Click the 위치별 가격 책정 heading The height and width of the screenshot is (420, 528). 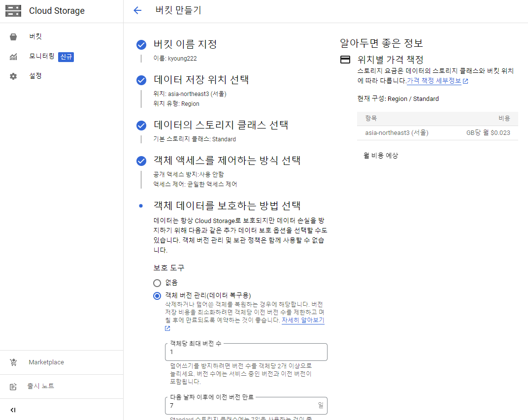[390, 60]
